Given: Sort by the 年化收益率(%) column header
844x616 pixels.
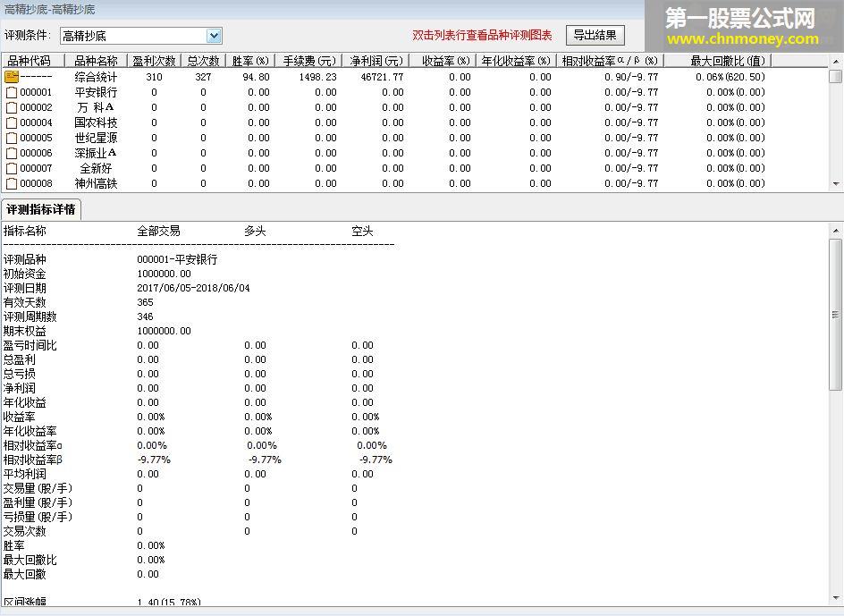Looking at the screenshot, I should point(516,61).
